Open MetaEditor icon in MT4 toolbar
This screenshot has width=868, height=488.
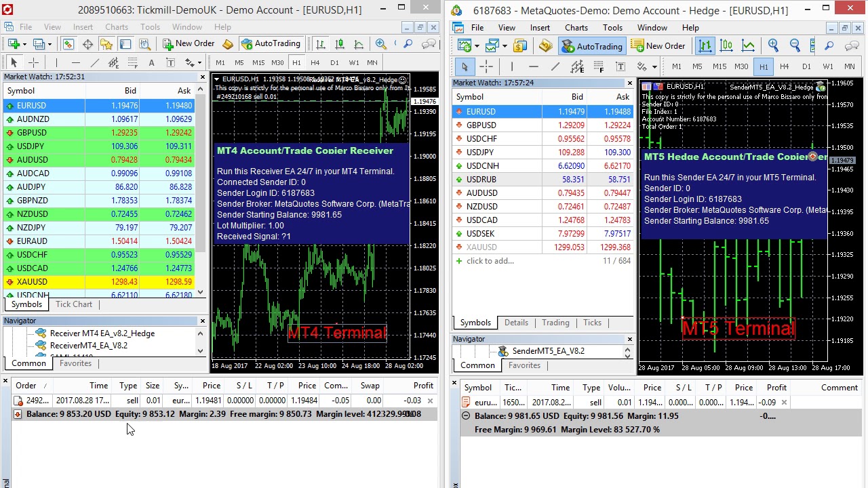pyautogui.click(x=227, y=43)
